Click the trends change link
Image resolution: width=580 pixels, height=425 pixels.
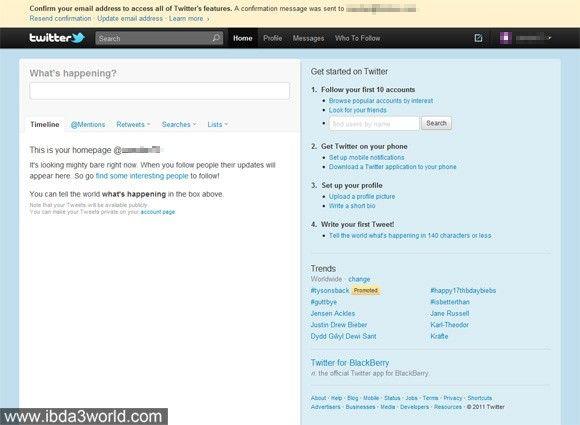pyautogui.click(x=359, y=279)
